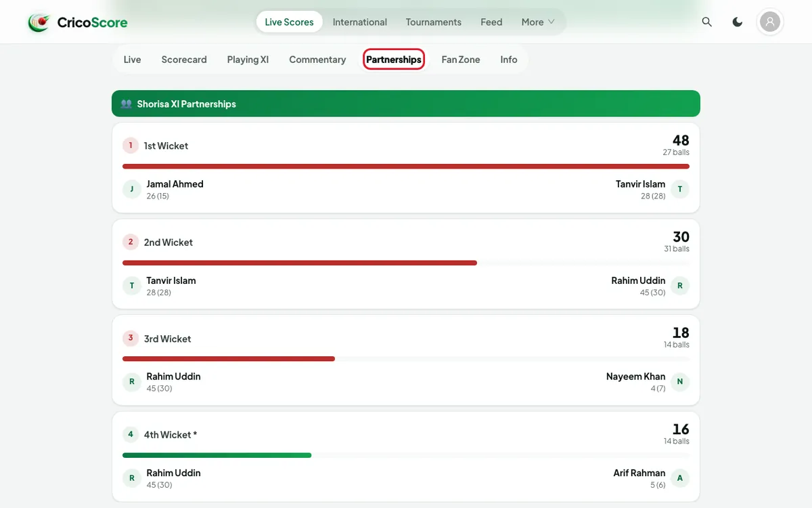Click the 18 runs partnership total
This screenshot has width=812, height=508.
click(x=681, y=333)
